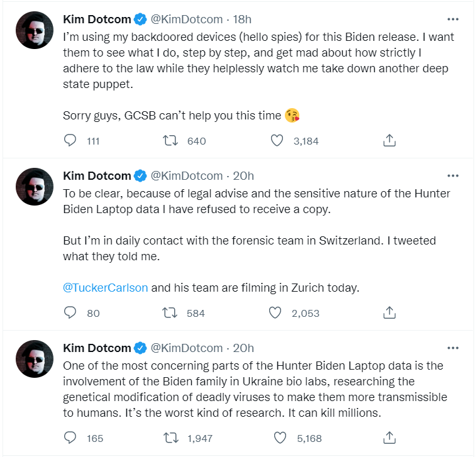
Task: Open the 18h timestamp of first tweet
Action: (x=242, y=19)
